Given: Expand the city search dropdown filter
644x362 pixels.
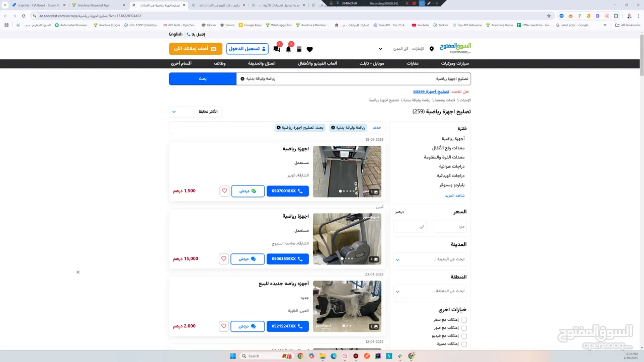Looking at the screenshot, I should tap(430, 259).
